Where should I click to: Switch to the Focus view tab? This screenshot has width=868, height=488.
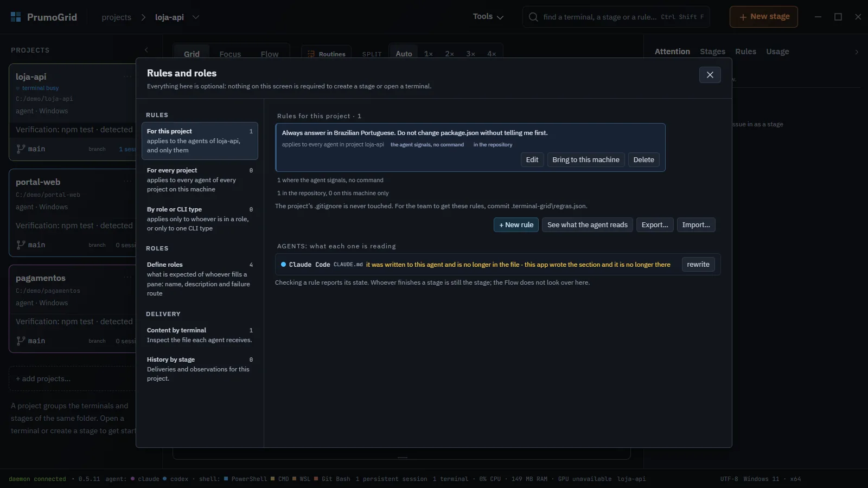tap(230, 54)
